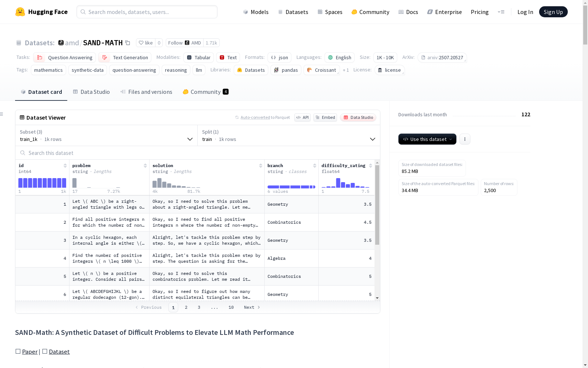The width and height of the screenshot is (588, 368).
Task: Open the red Data Studio button in viewer
Action: 358,117
